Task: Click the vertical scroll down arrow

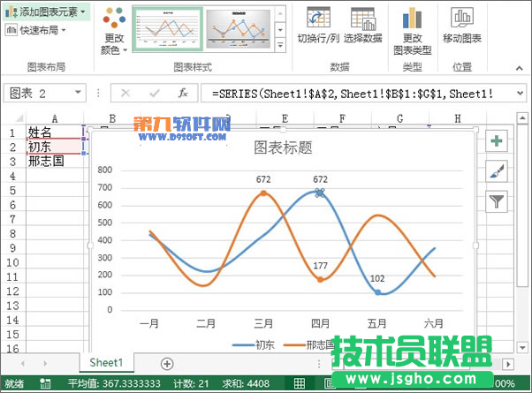Action: [x=522, y=348]
